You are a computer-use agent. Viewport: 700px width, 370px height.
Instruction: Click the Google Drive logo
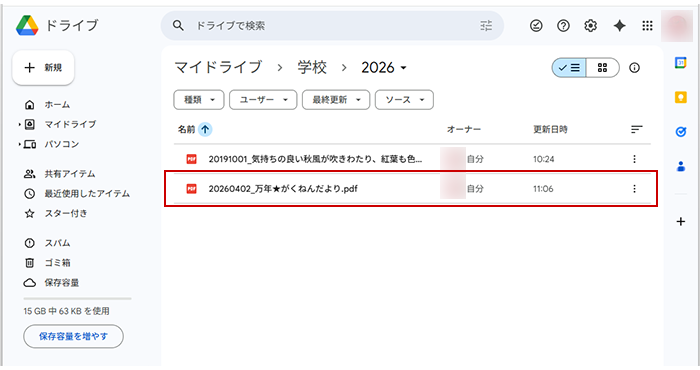[27, 25]
